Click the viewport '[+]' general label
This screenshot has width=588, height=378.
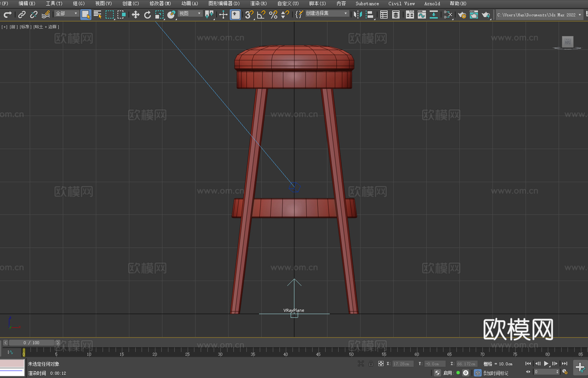(4, 27)
